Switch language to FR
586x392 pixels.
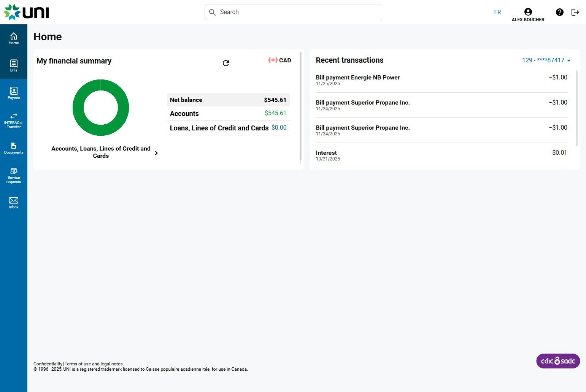click(x=497, y=12)
